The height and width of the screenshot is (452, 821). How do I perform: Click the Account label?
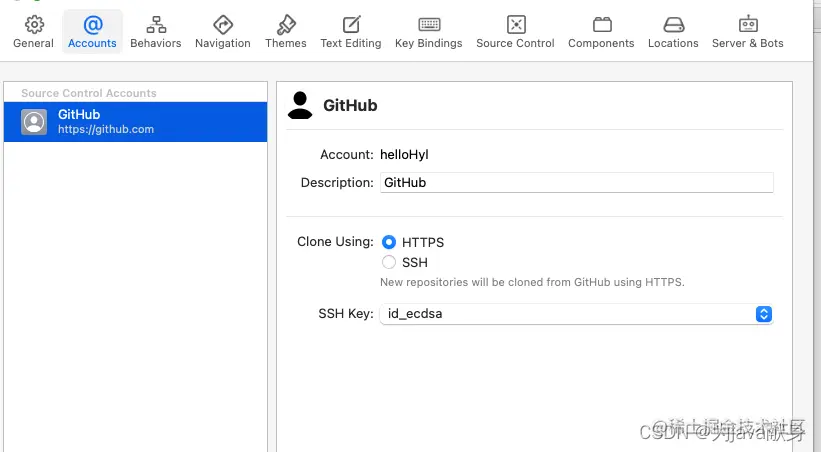click(x=347, y=155)
